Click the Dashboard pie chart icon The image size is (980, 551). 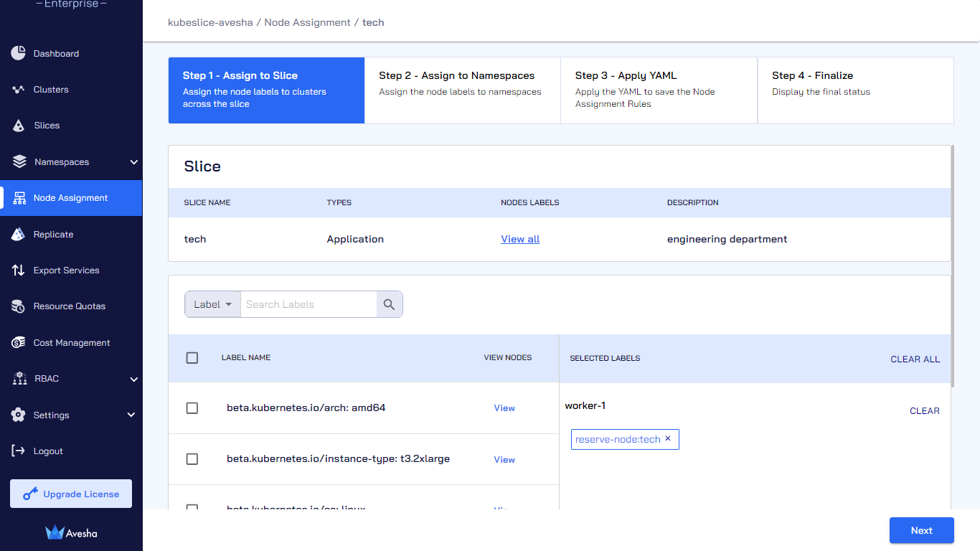pos(19,53)
